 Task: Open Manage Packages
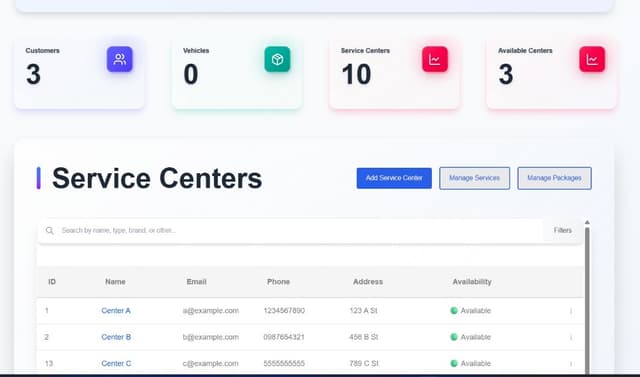click(554, 178)
